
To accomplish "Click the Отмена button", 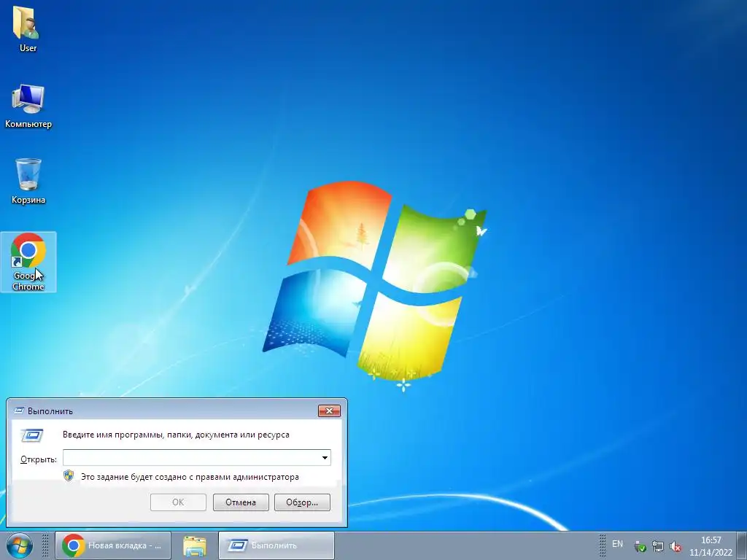I will [241, 502].
